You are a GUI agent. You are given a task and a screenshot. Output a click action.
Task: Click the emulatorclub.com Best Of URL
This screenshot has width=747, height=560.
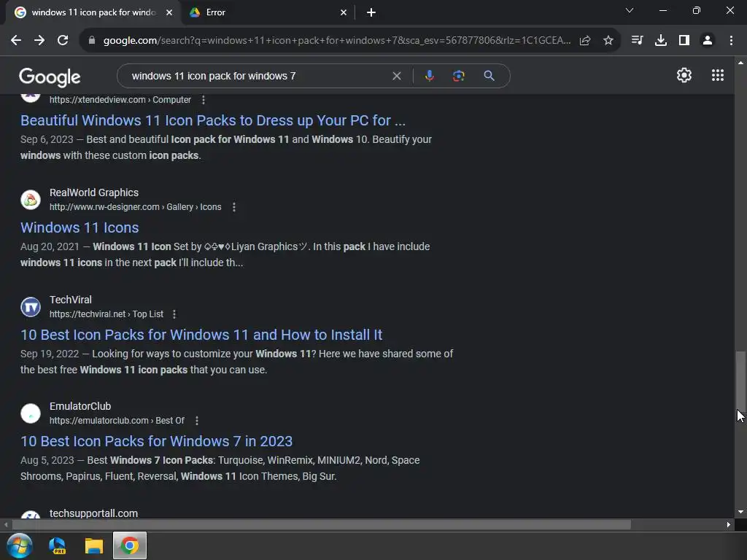pyautogui.click(x=117, y=421)
